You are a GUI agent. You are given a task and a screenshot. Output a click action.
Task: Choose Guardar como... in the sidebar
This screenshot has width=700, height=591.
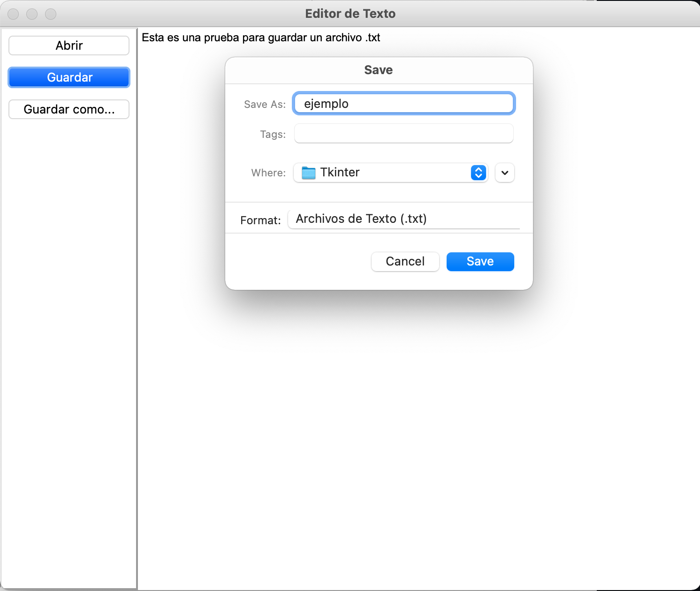point(68,109)
